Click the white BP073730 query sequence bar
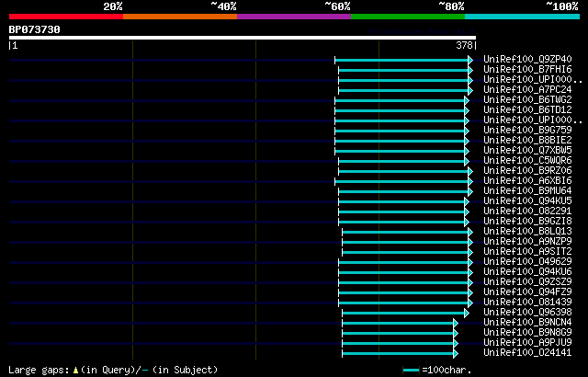The height and width of the screenshot is (377, 588). coord(243,38)
